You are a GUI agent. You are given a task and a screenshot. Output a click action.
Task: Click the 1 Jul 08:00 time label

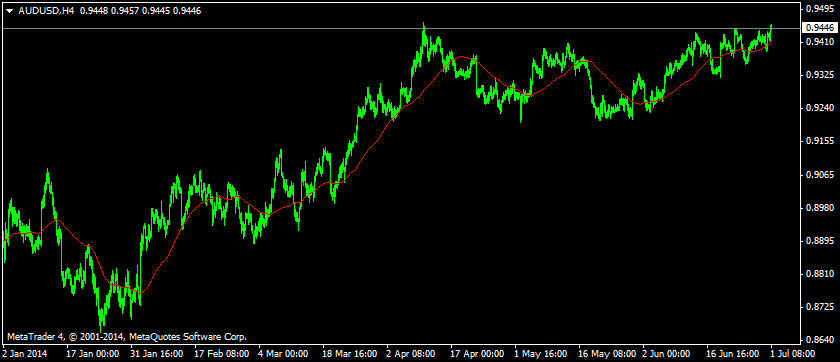pyautogui.click(x=792, y=354)
